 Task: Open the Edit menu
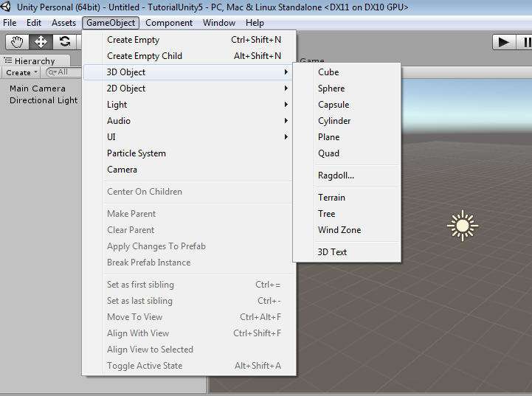tap(34, 23)
